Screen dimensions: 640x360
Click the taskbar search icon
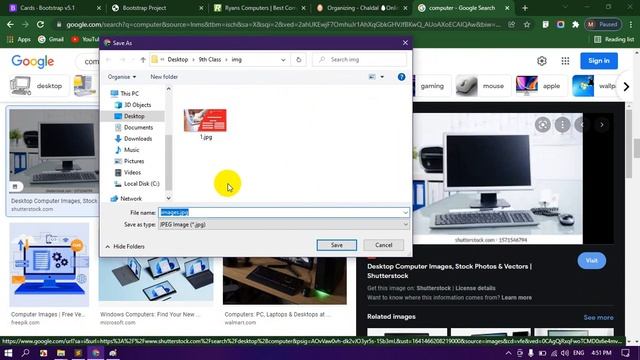pyautogui.click(x=25, y=353)
